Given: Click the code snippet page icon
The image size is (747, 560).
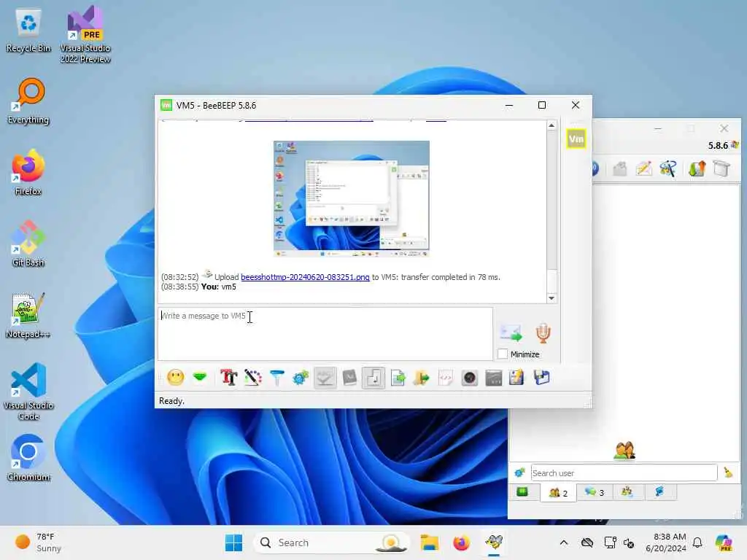Looking at the screenshot, I should tap(446, 378).
